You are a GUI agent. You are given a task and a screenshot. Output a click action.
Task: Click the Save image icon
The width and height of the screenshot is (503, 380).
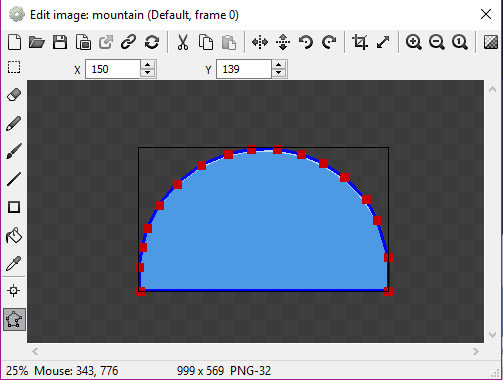pos(60,42)
